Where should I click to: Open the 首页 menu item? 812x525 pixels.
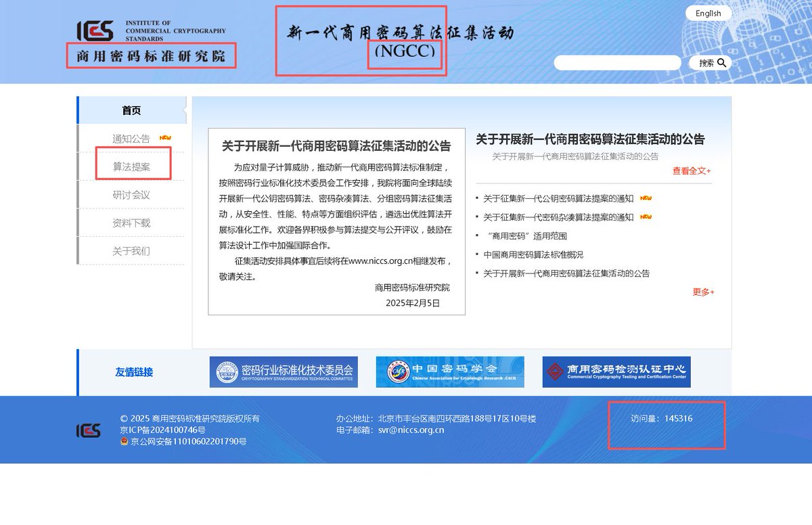(x=131, y=110)
